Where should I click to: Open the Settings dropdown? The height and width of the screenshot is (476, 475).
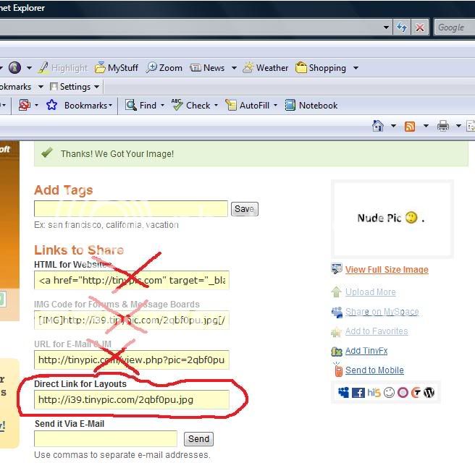pyautogui.click(x=74, y=86)
